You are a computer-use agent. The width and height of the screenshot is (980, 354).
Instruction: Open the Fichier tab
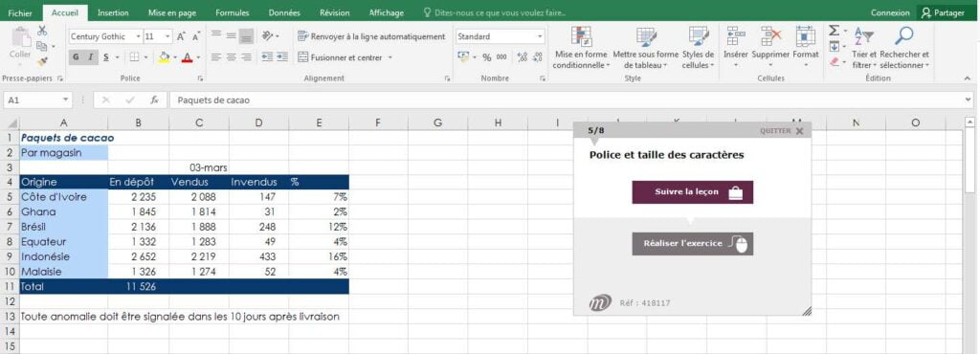tap(20, 12)
